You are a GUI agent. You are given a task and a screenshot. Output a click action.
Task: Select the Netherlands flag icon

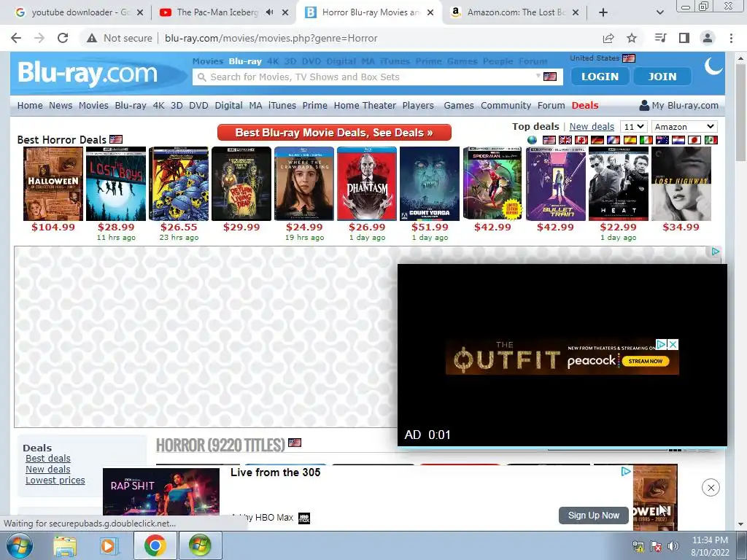[678, 140]
